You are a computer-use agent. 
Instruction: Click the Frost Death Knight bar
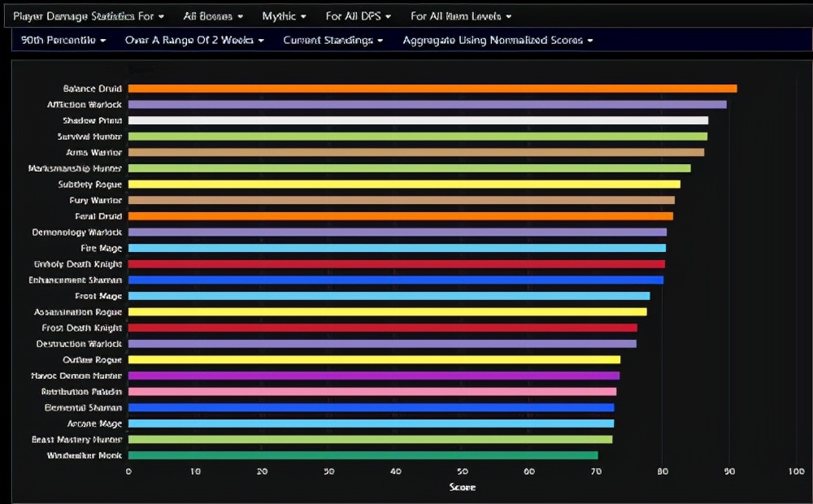(x=383, y=328)
